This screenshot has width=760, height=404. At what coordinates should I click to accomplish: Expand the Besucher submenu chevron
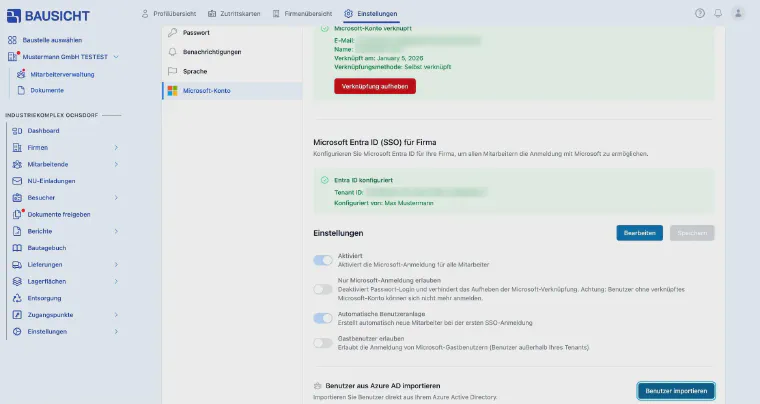[x=116, y=198]
